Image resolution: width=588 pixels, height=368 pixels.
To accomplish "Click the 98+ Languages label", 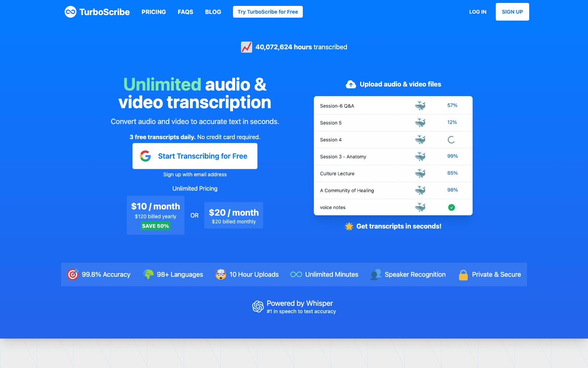I will click(180, 275).
